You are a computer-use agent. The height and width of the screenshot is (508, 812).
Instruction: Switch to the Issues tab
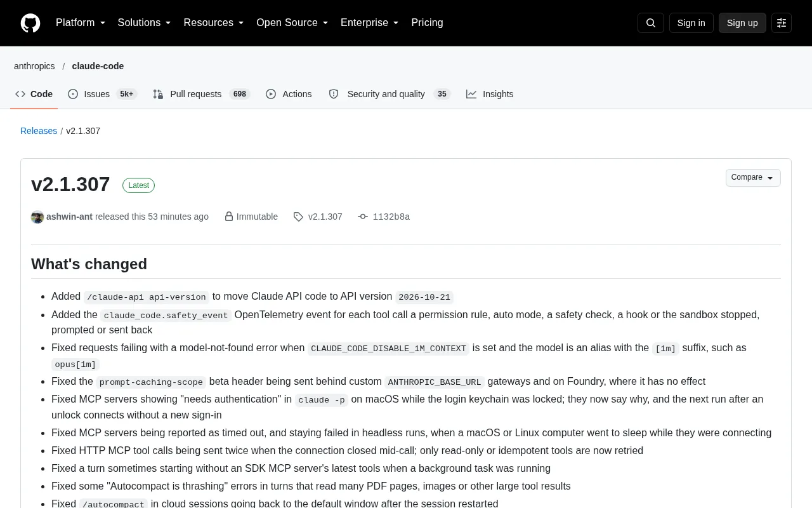[102, 94]
